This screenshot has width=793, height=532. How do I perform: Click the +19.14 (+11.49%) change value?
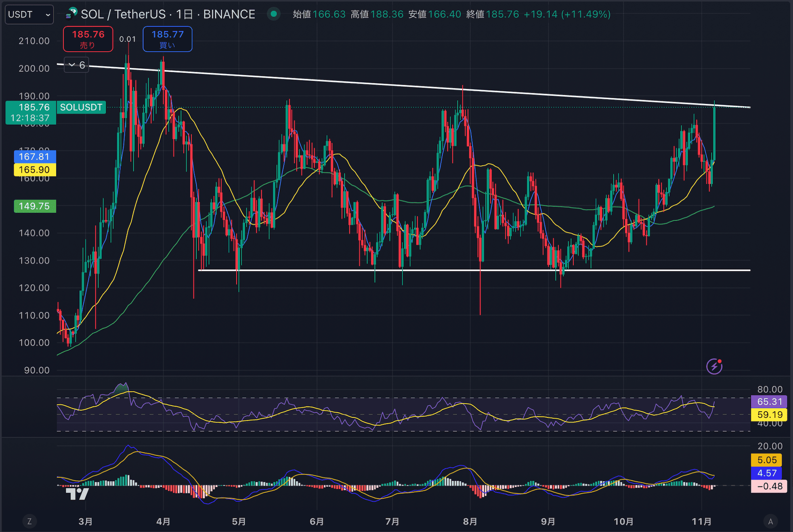[x=567, y=15]
